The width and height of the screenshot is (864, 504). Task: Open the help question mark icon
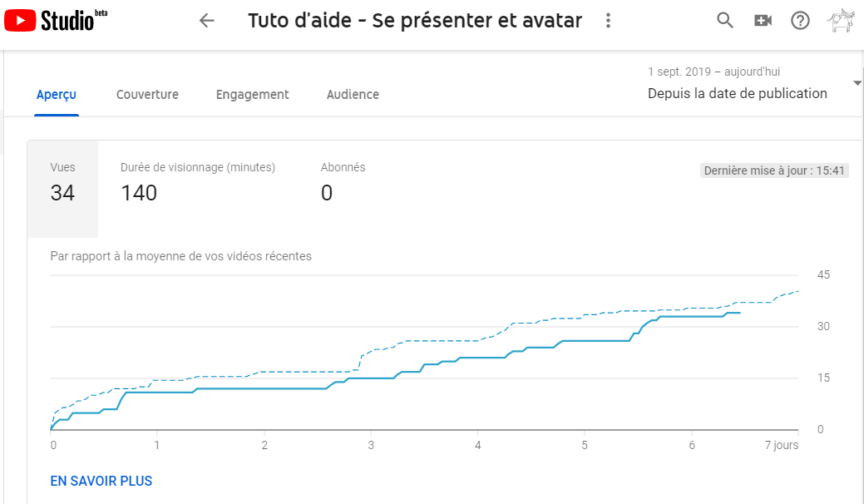pyautogui.click(x=800, y=21)
